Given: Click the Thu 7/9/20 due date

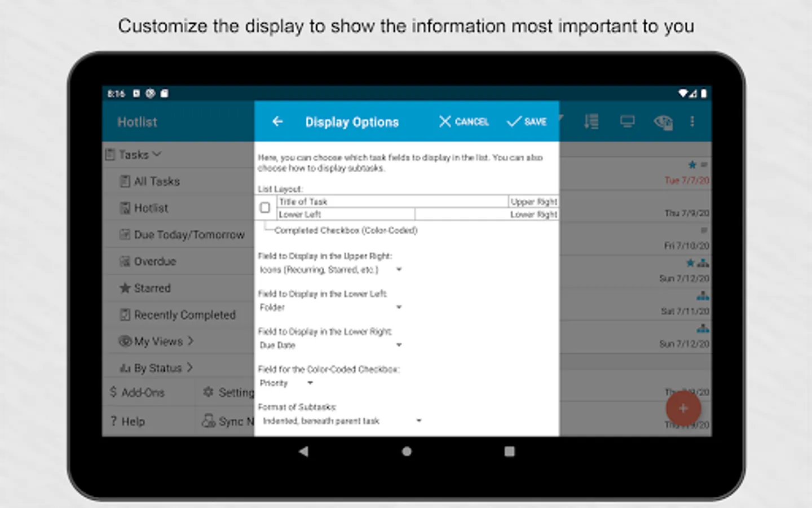Looking at the screenshot, I should 687,213.
